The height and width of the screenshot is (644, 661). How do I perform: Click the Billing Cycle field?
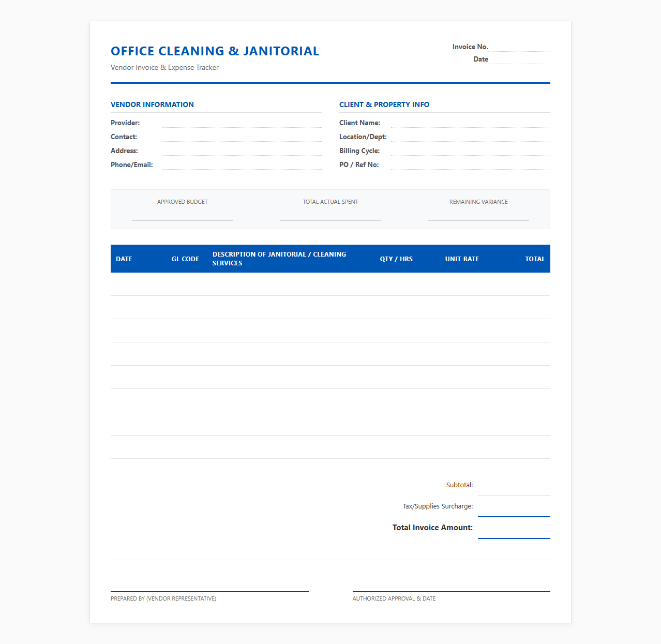pos(471,151)
